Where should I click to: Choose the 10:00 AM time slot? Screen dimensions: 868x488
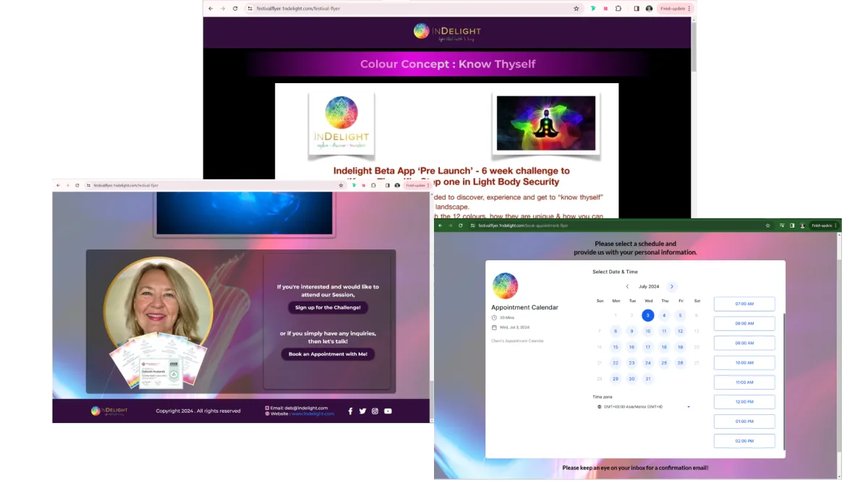[x=744, y=362]
